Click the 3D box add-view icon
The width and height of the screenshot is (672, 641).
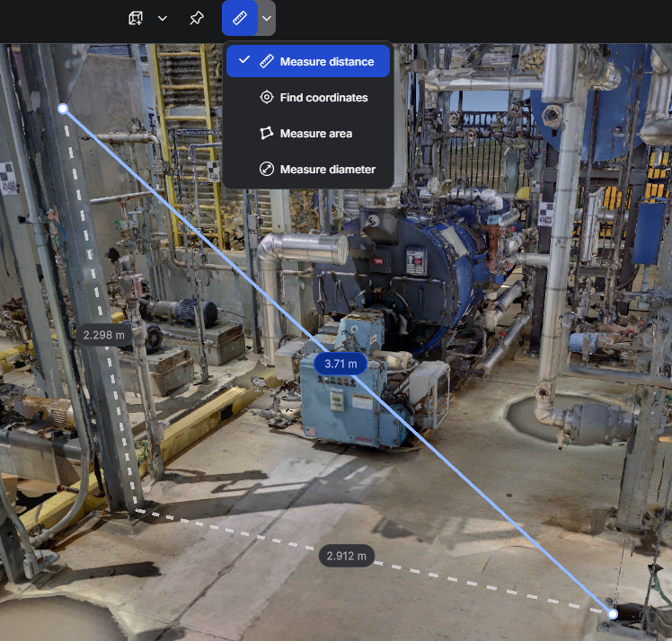click(x=136, y=18)
